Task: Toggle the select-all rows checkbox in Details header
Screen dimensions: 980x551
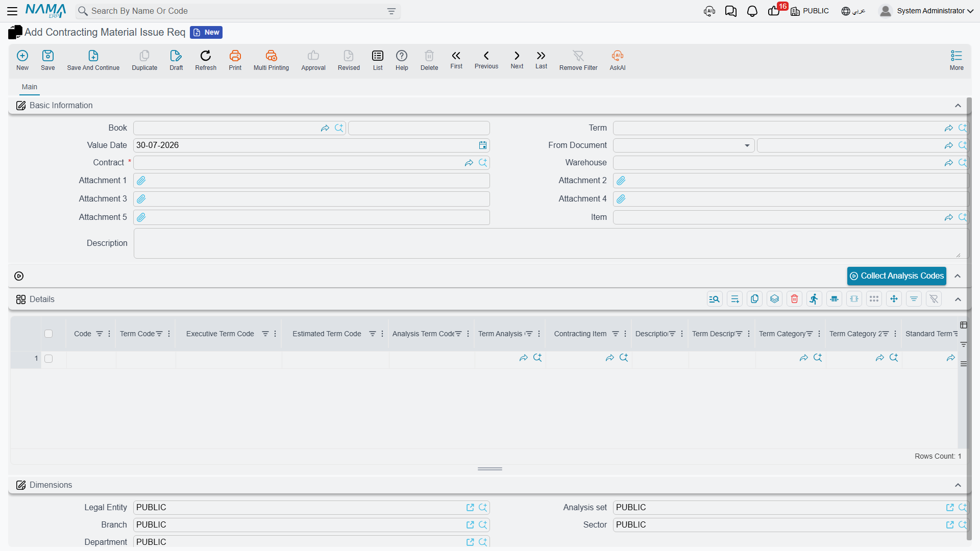Action: pyautogui.click(x=48, y=334)
